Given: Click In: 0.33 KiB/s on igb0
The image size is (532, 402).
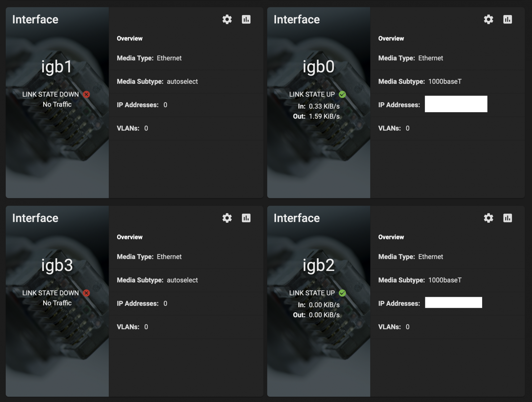Looking at the screenshot, I should pos(319,106).
